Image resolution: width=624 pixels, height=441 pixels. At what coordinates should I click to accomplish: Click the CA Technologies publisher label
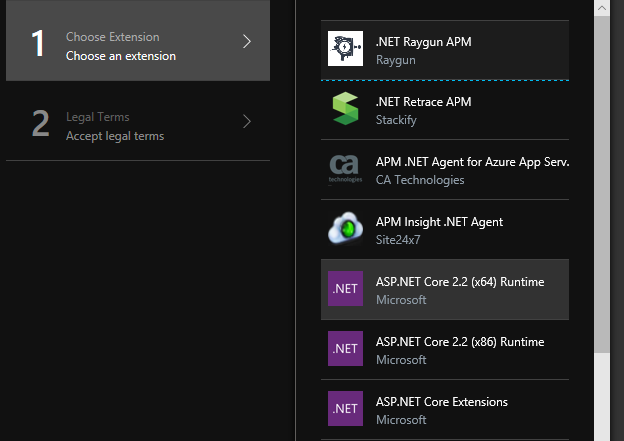pyautogui.click(x=420, y=180)
